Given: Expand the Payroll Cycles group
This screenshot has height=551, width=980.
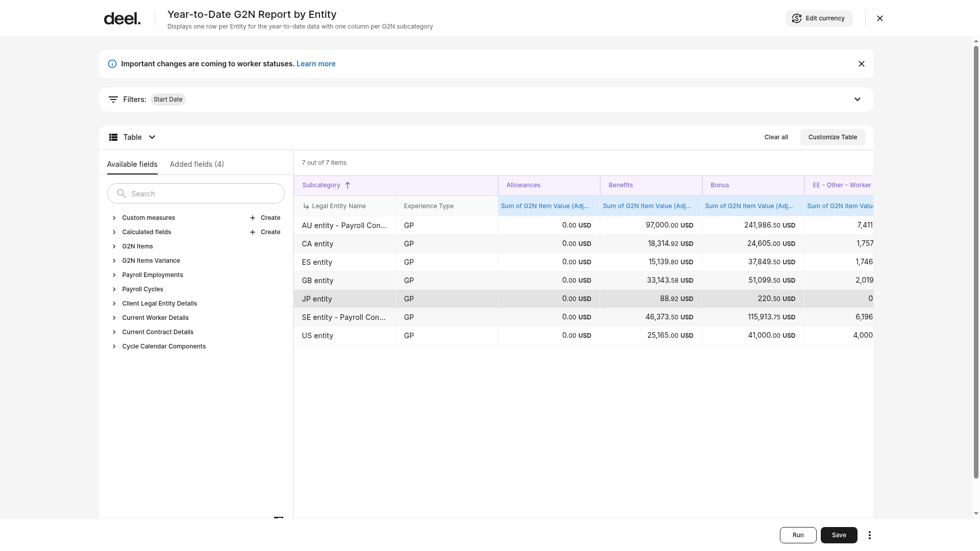Looking at the screenshot, I should 114,289.
